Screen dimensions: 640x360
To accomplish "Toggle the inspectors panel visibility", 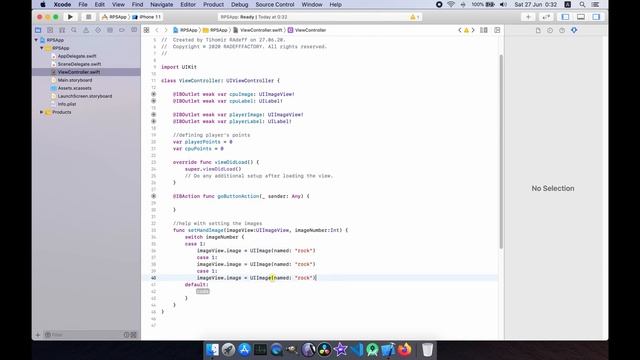I will point(596,17).
